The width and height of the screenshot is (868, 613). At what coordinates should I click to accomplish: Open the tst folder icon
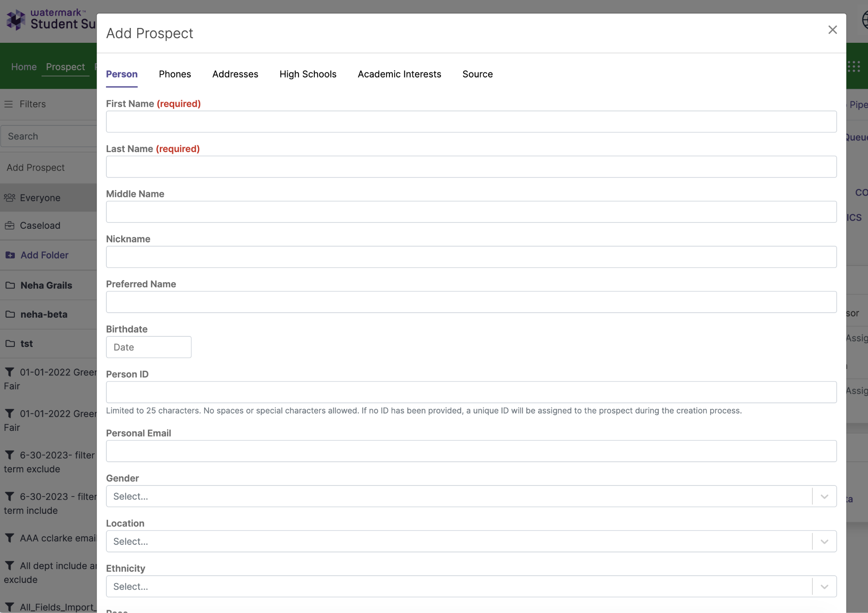click(x=10, y=344)
